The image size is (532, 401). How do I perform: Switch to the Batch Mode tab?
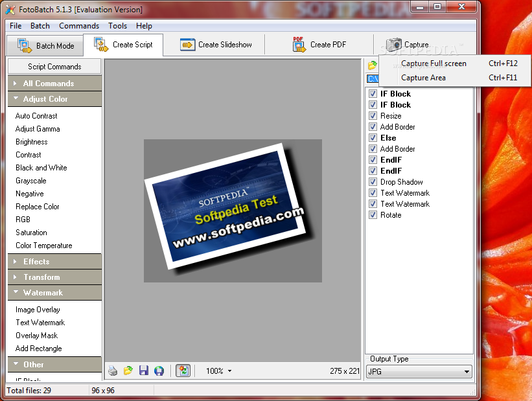[45, 45]
